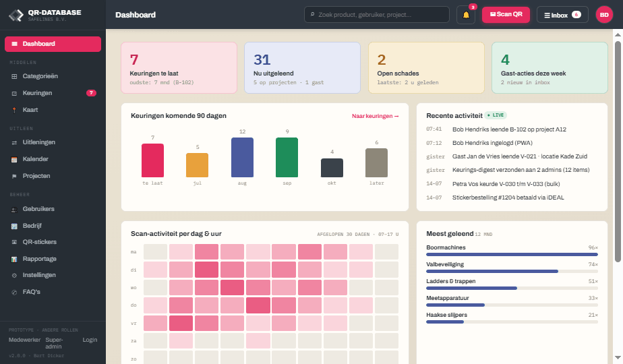This screenshot has width=623, height=364.
Task: Click the Rapportage chart icon
Action: tap(14, 259)
